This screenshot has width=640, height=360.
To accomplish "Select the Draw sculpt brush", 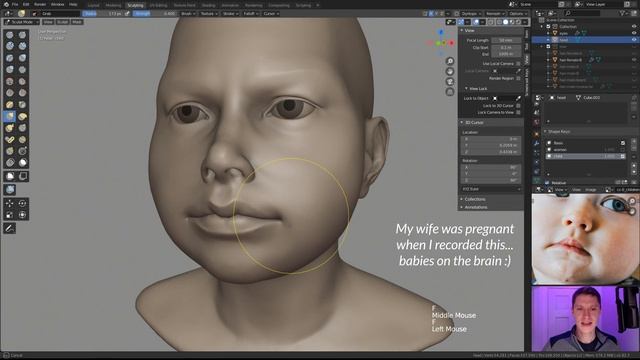I will click(x=10, y=35).
